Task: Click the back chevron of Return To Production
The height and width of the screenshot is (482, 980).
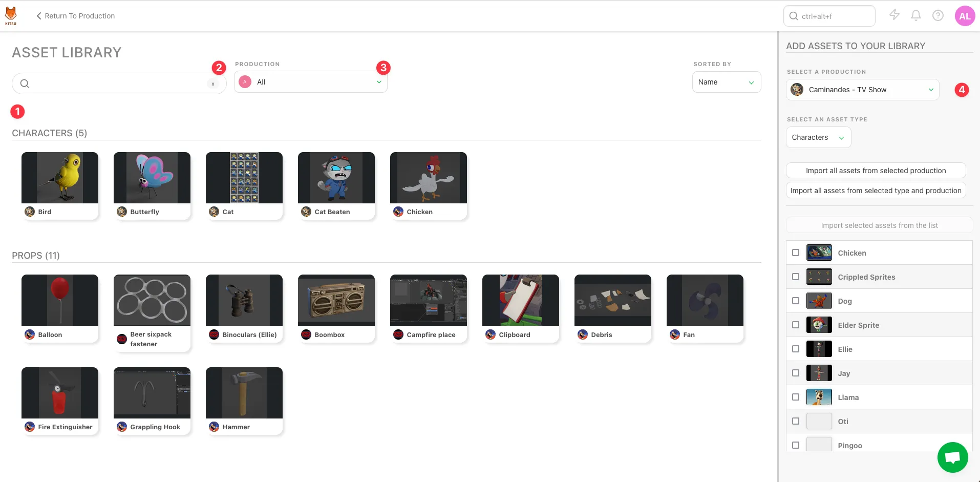Action: coord(39,16)
